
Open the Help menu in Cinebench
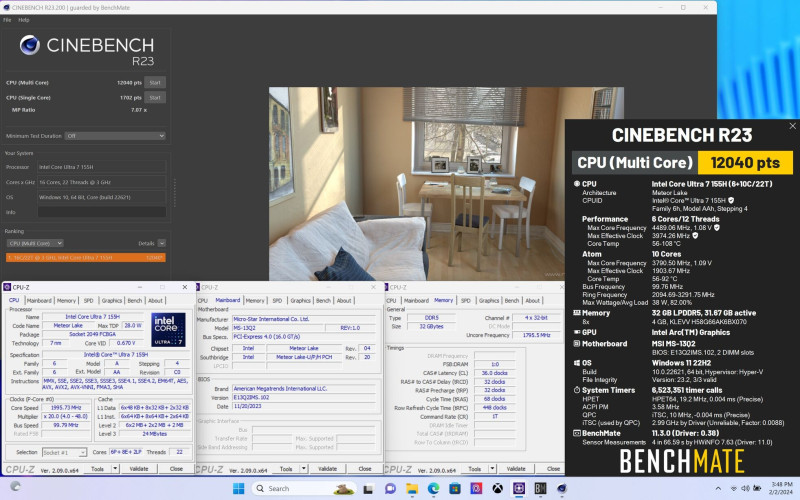tap(23, 20)
